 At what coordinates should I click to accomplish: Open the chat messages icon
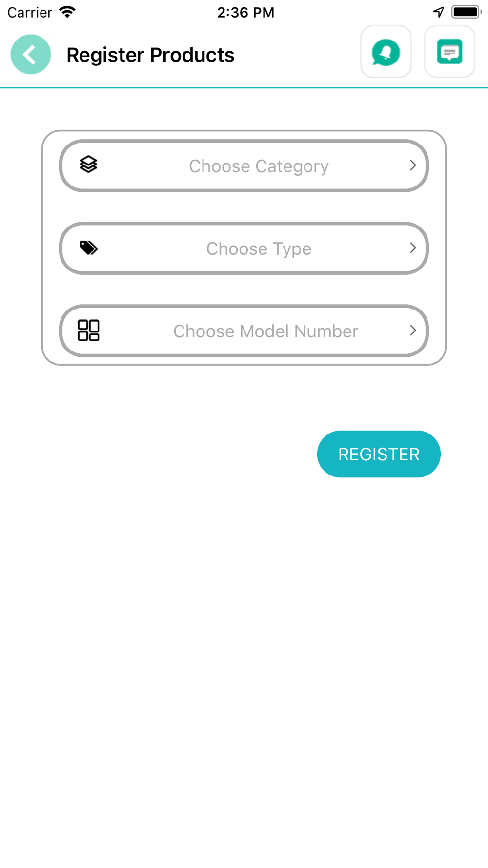coord(449,52)
